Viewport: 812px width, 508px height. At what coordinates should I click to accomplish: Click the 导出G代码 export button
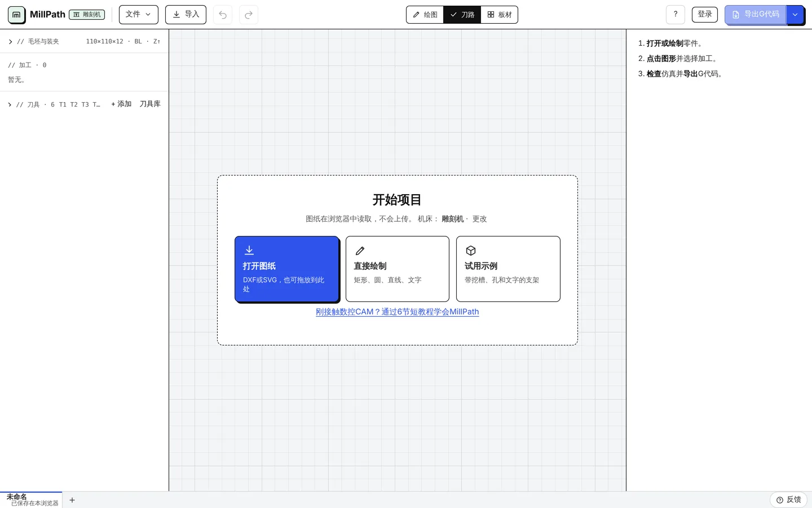(x=756, y=15)
